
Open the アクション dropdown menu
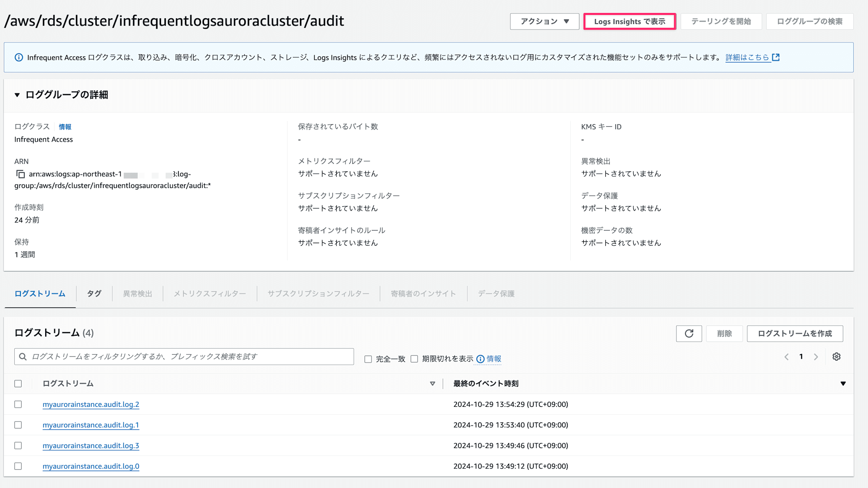[544, 21]
